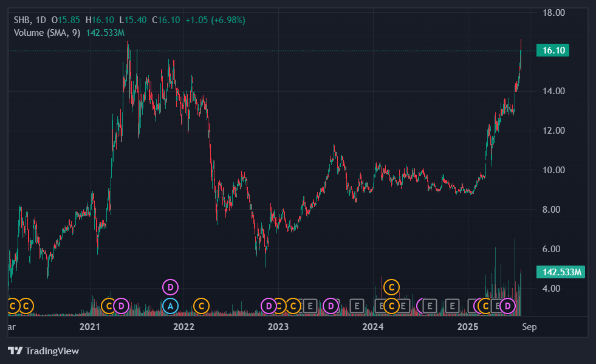Click the 2021 label on the time axis
The width and height of the screenshot is (596, 364).
click(x=90, y=327)
